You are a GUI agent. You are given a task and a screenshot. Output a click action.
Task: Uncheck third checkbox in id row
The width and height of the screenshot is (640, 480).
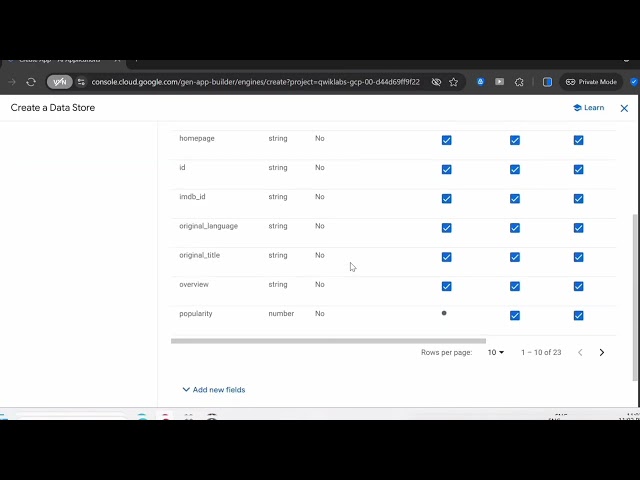pos(578,169)
